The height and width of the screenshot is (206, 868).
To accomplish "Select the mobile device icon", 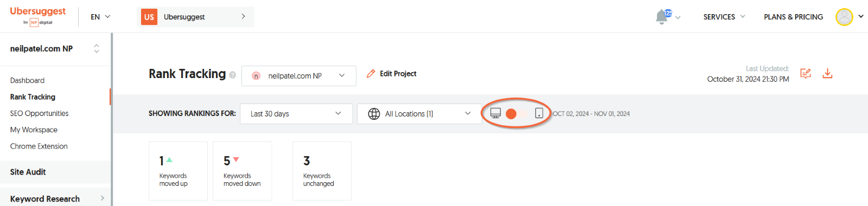I will point(539,113).
